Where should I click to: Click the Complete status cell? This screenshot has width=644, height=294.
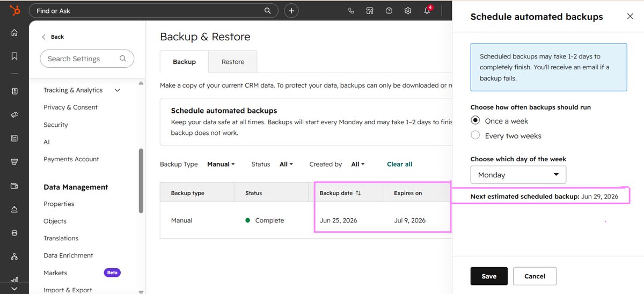[265, 220]
